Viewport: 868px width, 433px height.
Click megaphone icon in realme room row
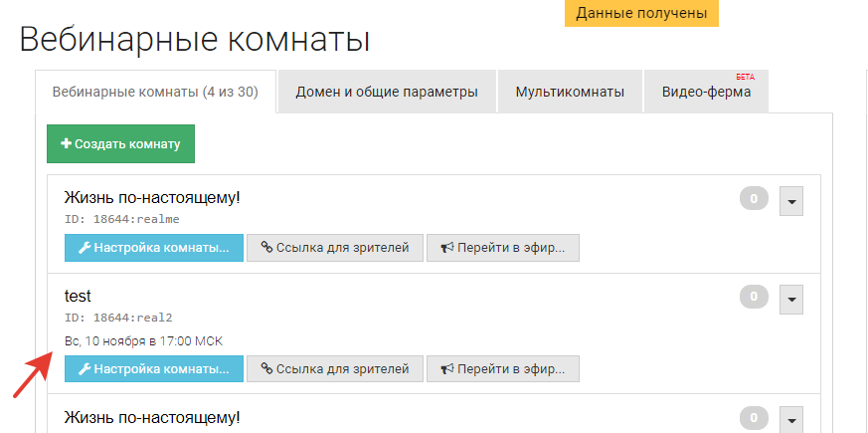pos(446,249)
